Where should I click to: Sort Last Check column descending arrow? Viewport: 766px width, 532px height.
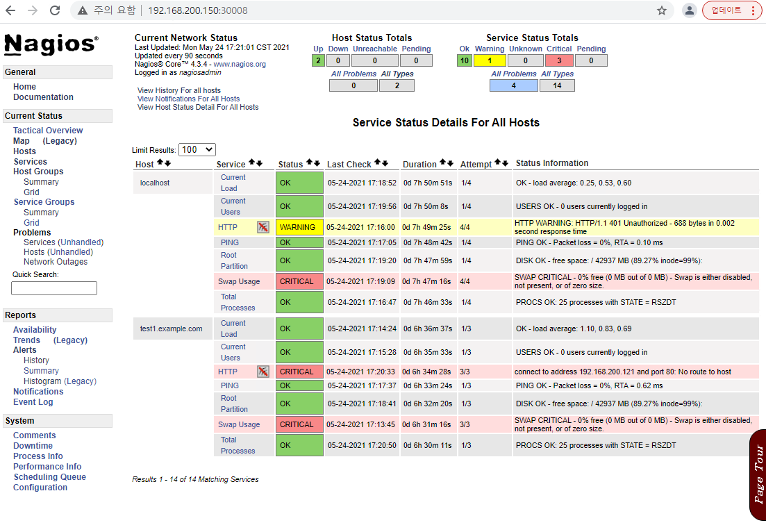(x=385, y=163)
